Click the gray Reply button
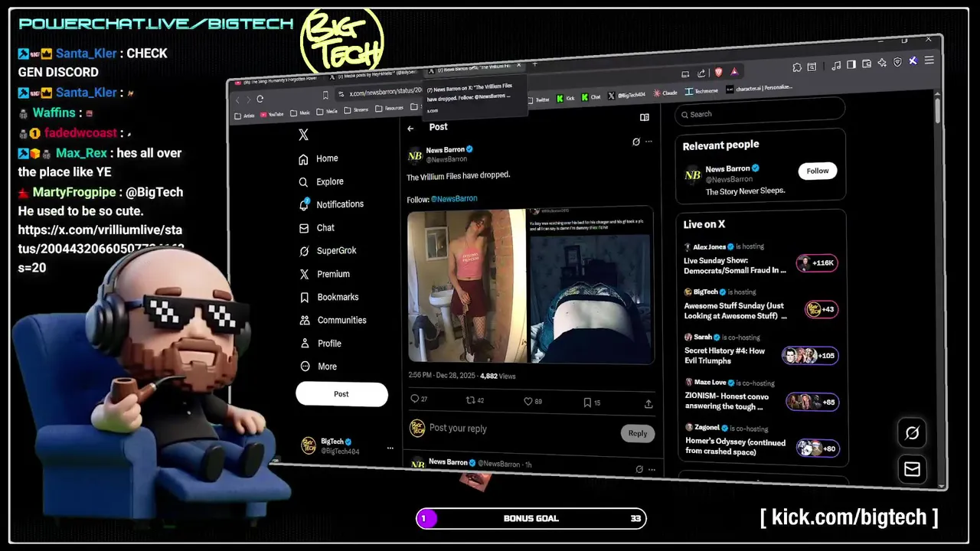Image resolution: width=980 pixels, height=551 pixels. click(638, 433)
